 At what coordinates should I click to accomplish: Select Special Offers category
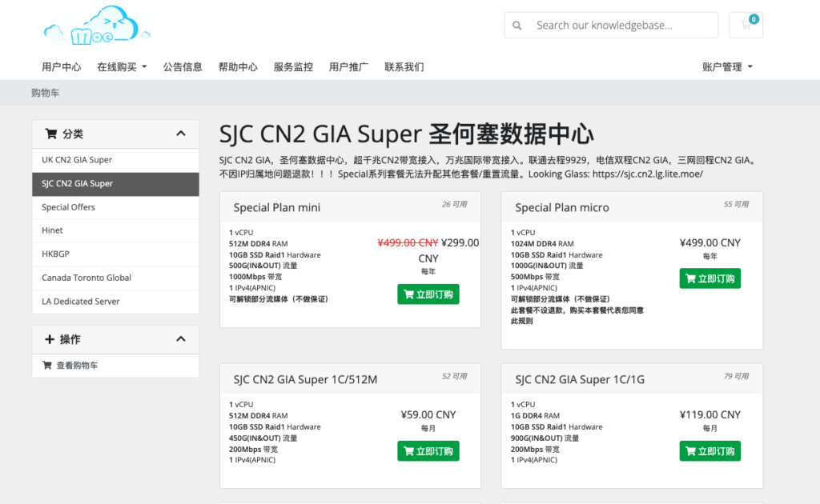[115, 207]
